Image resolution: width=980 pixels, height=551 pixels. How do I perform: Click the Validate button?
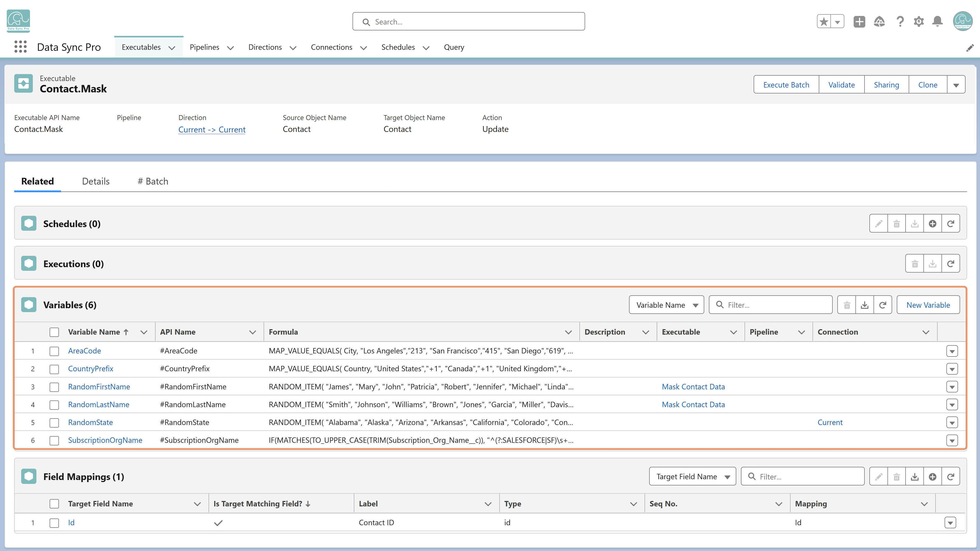pyautogui.click(x=841, y=85)
